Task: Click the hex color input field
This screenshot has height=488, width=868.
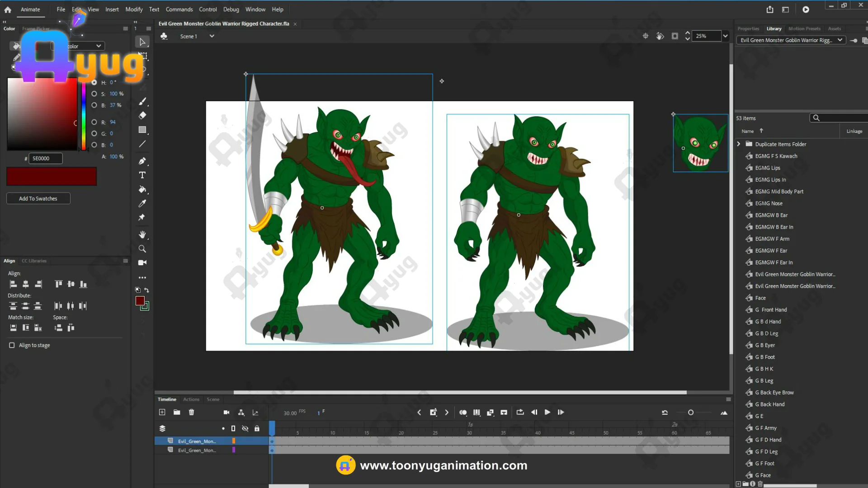Action: coord(45,159)
